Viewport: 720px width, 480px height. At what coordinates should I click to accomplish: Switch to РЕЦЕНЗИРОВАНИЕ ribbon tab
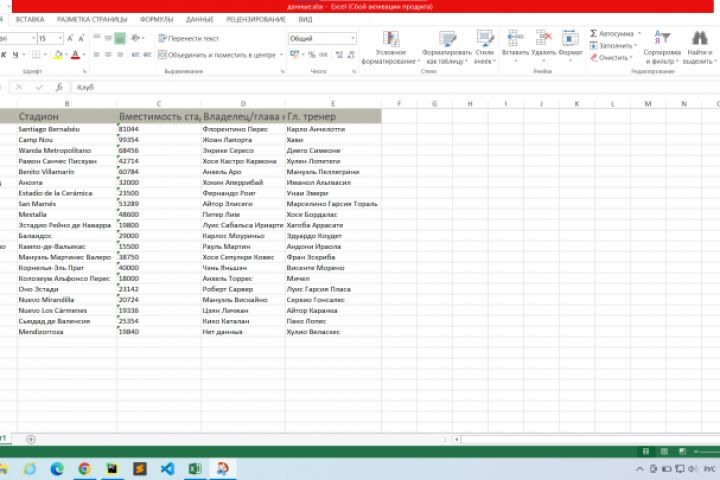point(256,19)
